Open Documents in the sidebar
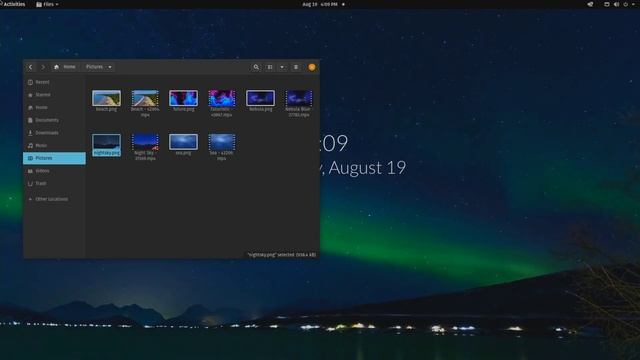 click(x=54, y=120)
